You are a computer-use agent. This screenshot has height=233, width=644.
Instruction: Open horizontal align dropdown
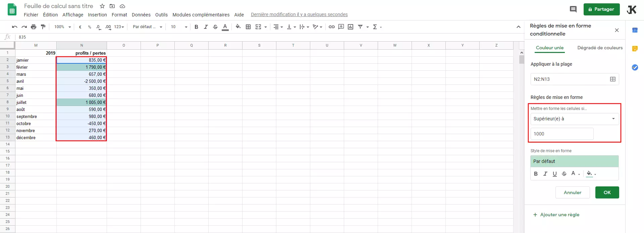click(278, 27)
